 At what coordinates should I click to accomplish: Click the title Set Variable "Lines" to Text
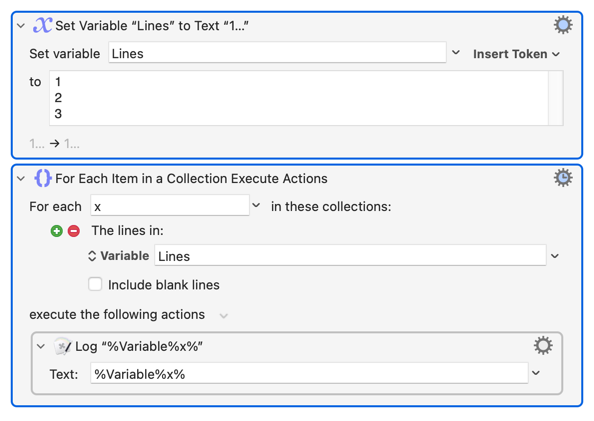tap(152, 26)
